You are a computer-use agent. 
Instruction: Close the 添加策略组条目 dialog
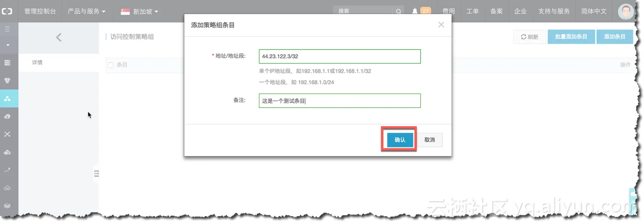[x=441, y=25]
